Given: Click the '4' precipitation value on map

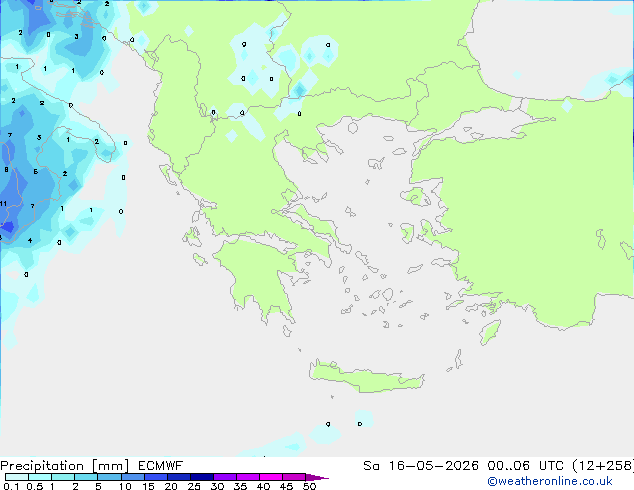Looking at the screenshot, I should click(30, 241).
